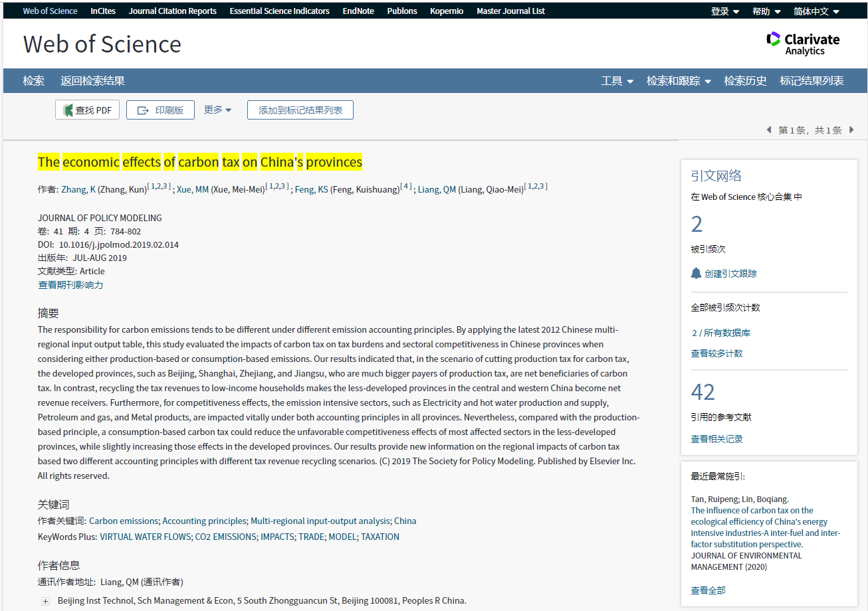This screenshot has width=868, height=611.
Task: Click 创建引文跟踪 link
Action: tap(730, 274)
